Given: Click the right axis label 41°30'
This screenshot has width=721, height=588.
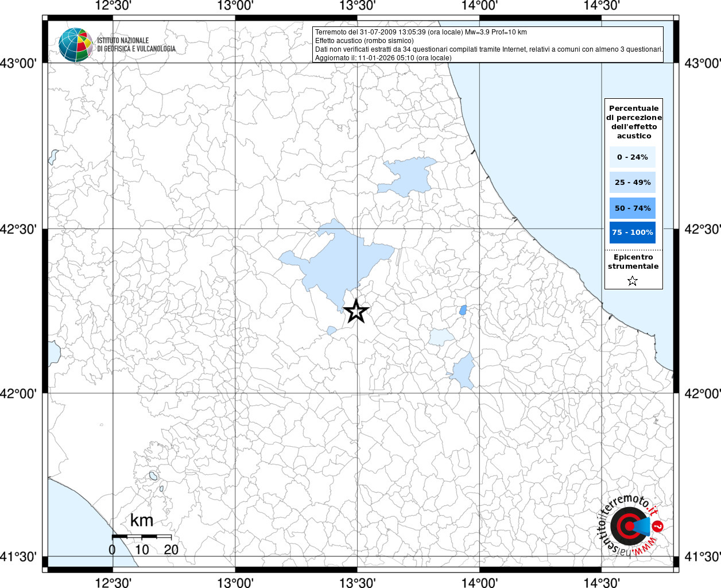Looking at the screenshot, I should tap(702, 556).
